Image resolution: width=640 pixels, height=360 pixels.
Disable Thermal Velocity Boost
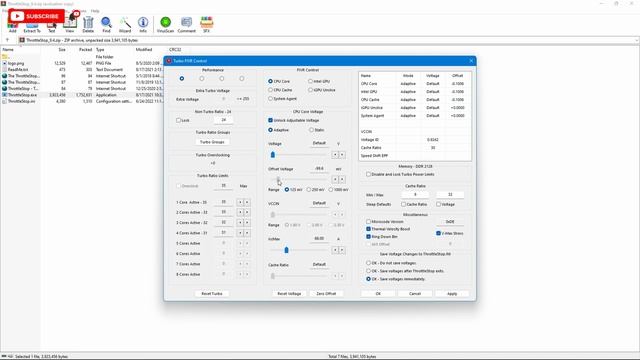click(368, 229)
